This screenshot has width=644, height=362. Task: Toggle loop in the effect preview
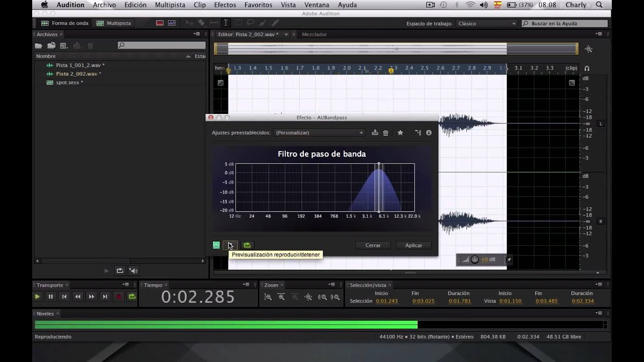pyautogui.click(x=247, y=245)
